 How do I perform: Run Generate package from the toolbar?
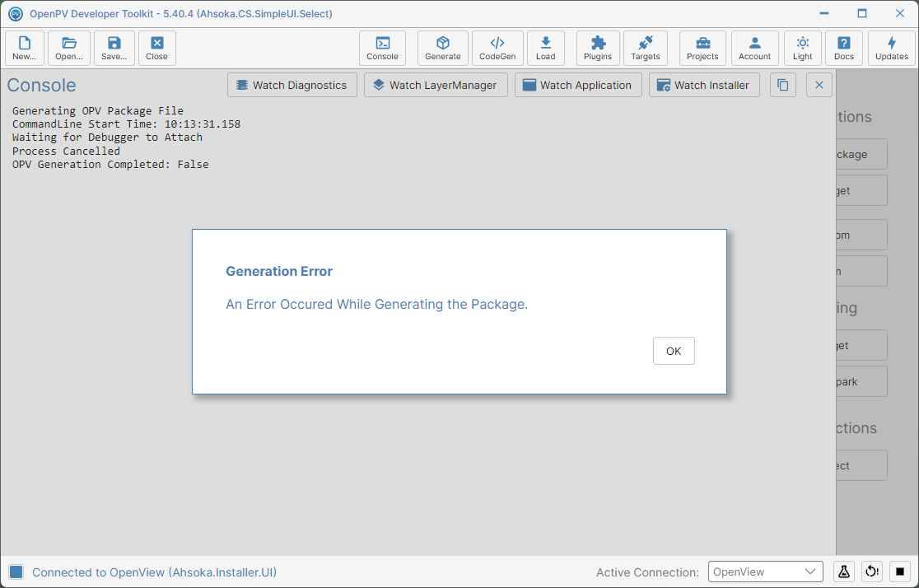[443, 48]
